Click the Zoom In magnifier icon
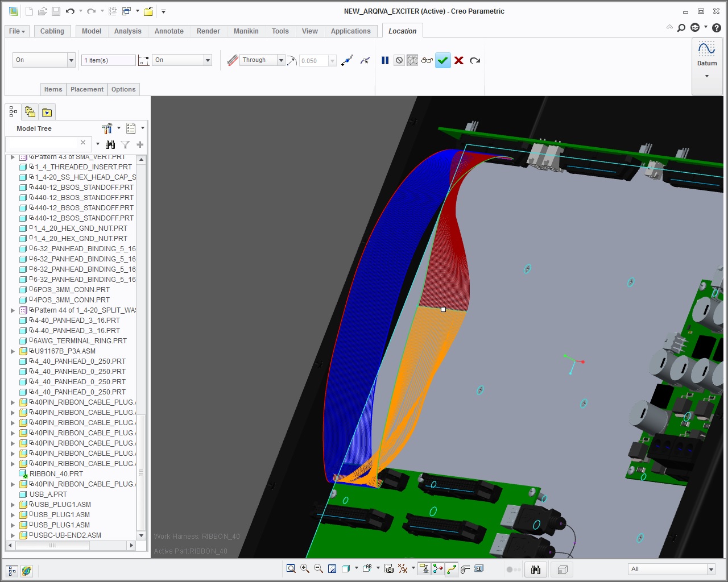Viewport: 728px width, 582px height. click(x=305, y=568)
